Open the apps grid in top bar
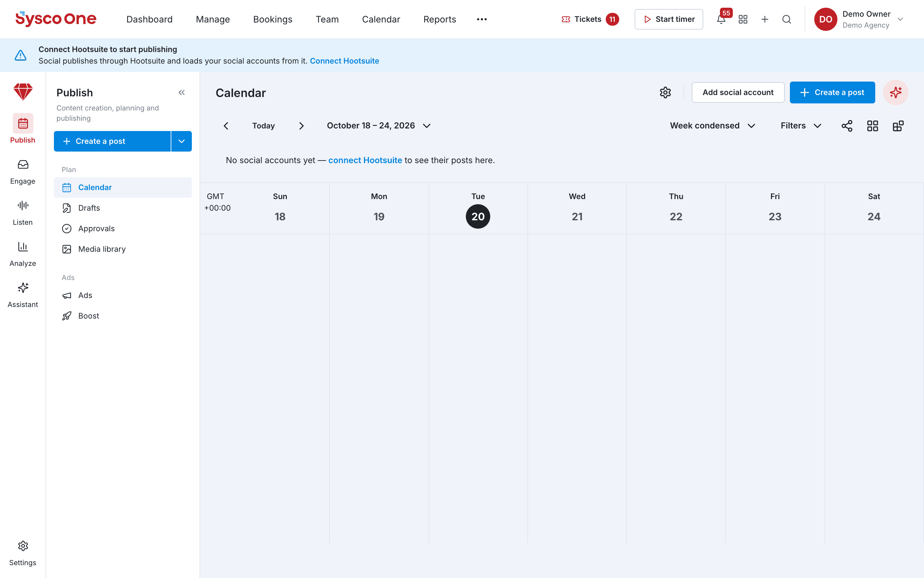 point(743,19)
